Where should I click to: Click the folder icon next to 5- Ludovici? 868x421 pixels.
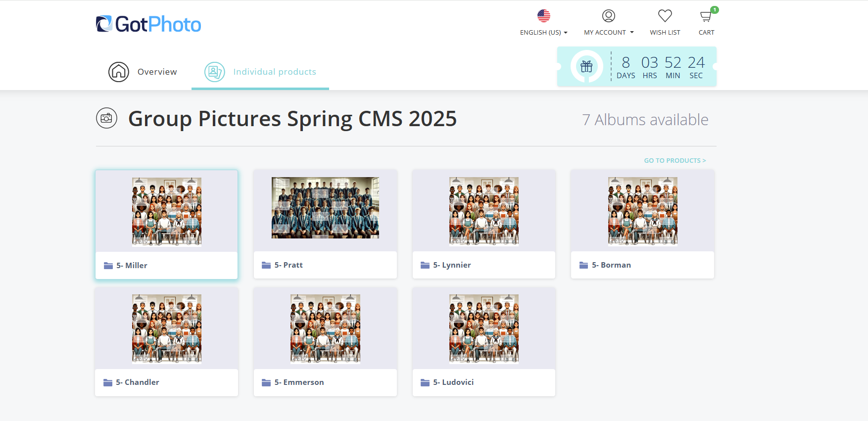tap(425, 382)
